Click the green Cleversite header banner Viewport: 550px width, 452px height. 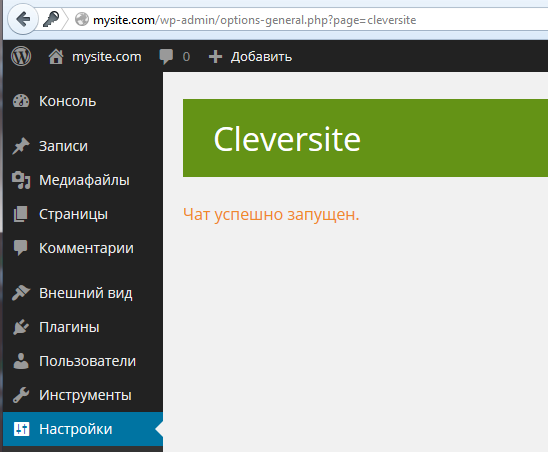click(365, 138)
